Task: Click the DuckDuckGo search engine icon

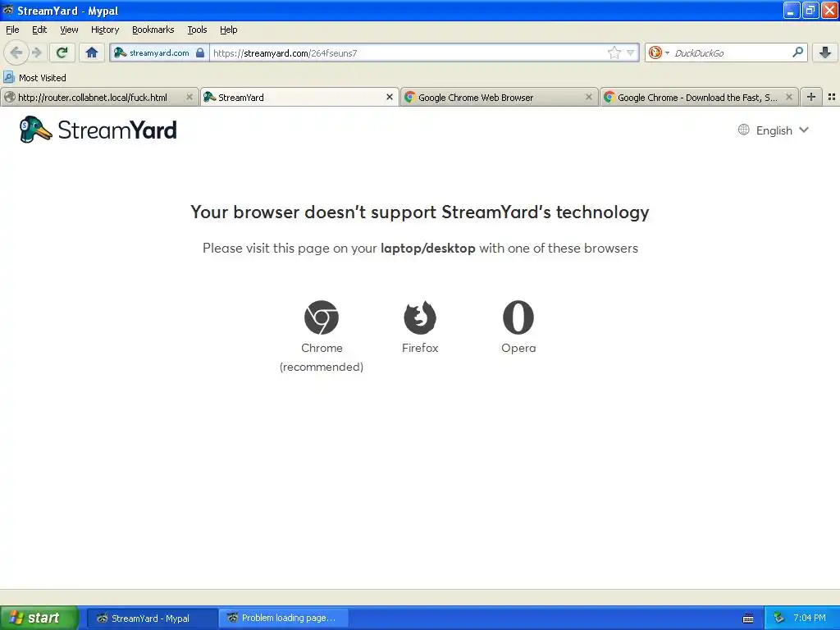Action: tap(655, 52)
